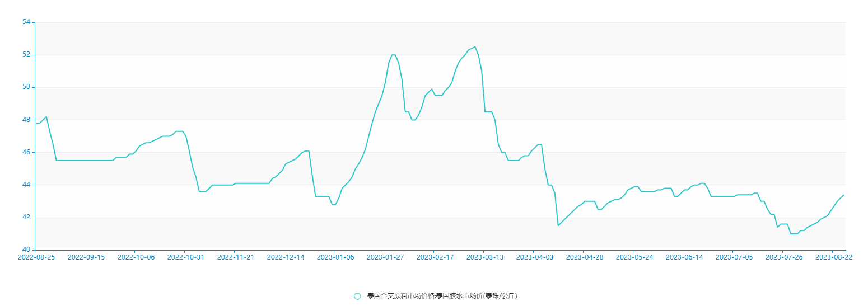Select x-axis date label 2023-01-06
The width and height of the screenshot is (868, 306).
335,257
